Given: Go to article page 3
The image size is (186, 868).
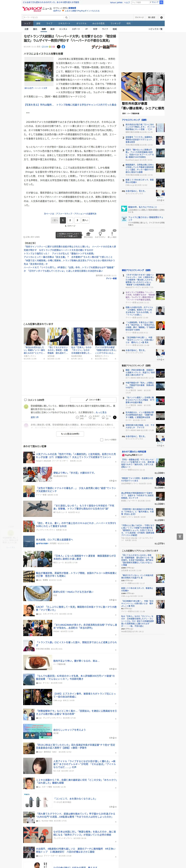Looking at the screenshot, I should (x=77, y=220).
